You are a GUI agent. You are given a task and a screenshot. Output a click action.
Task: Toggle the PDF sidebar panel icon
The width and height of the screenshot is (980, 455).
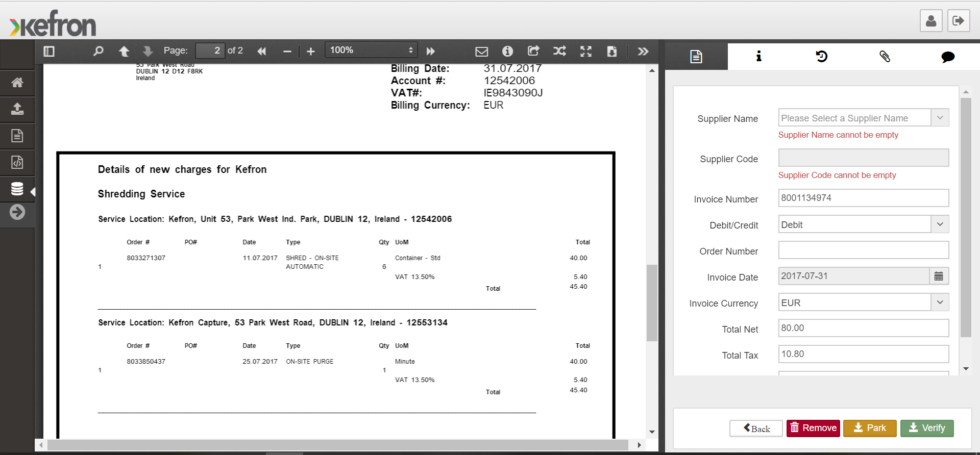pos(49,51)
